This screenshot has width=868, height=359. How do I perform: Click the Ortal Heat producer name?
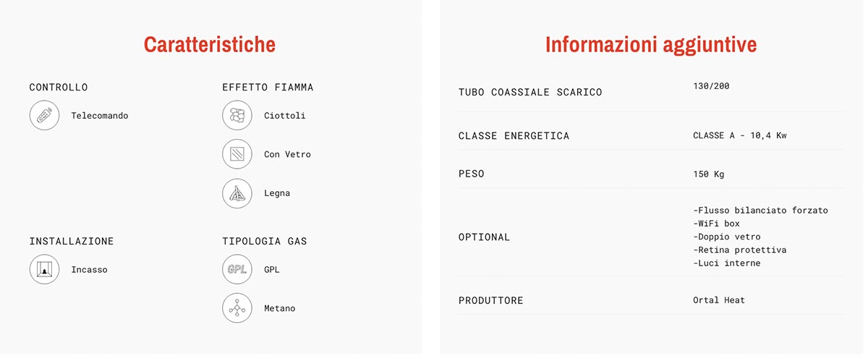coord(719,300)
